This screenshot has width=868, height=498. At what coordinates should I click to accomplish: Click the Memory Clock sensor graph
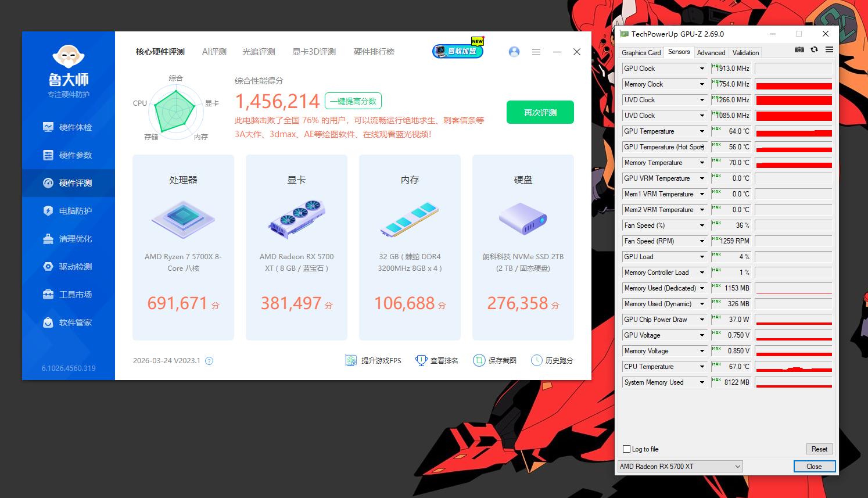click(x=794, y=84)
